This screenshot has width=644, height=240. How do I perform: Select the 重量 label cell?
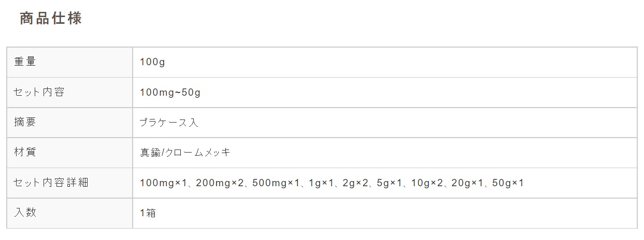click(x=70, y=62)
